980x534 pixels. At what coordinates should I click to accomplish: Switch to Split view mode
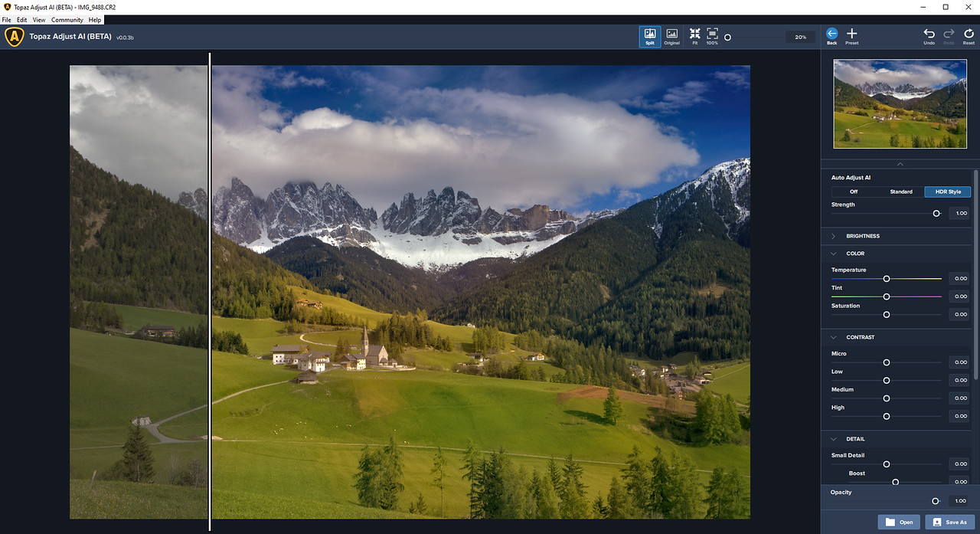pos(650,37)
